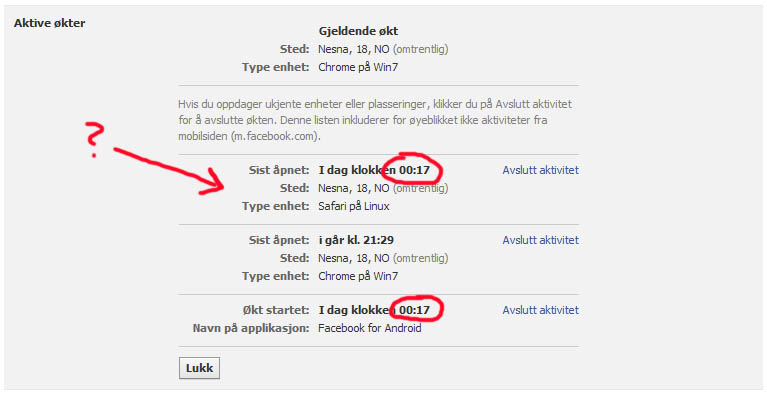Click omtrentlig next to Safari session location
This screenshot has height=395, width=767.
[420, 188]
